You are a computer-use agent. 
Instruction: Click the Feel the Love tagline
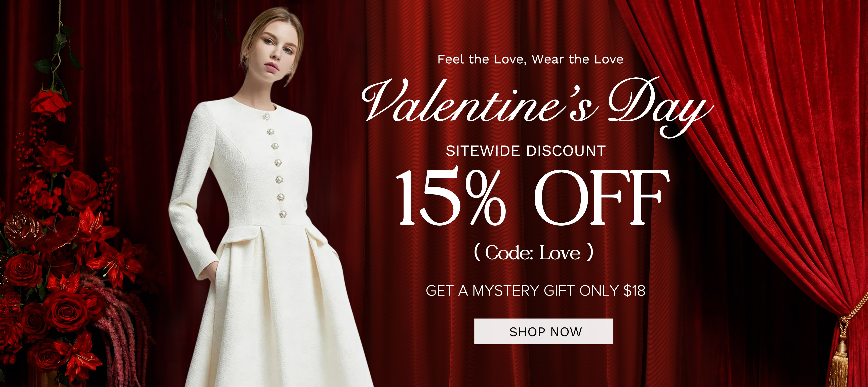[530, 59]
